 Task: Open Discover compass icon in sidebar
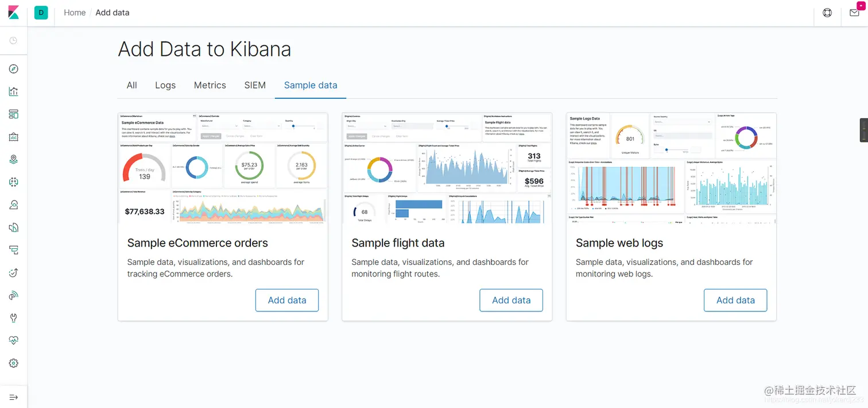14,69
